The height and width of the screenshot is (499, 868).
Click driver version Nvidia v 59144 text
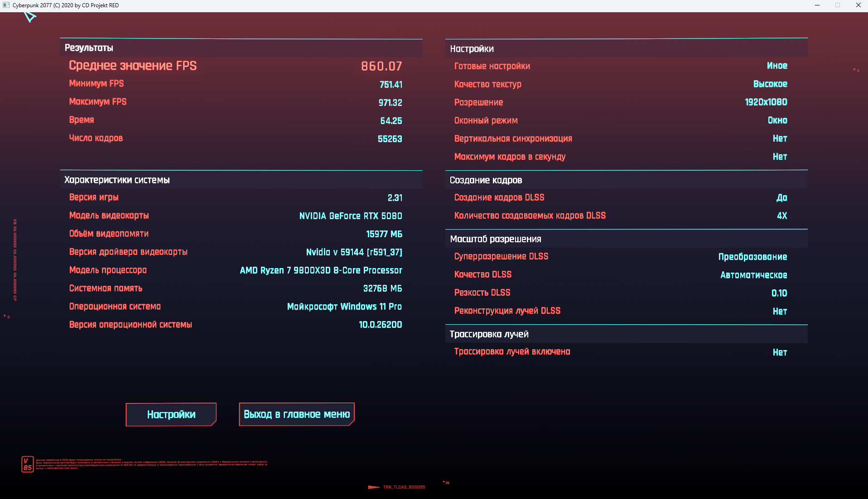point(354,252)
